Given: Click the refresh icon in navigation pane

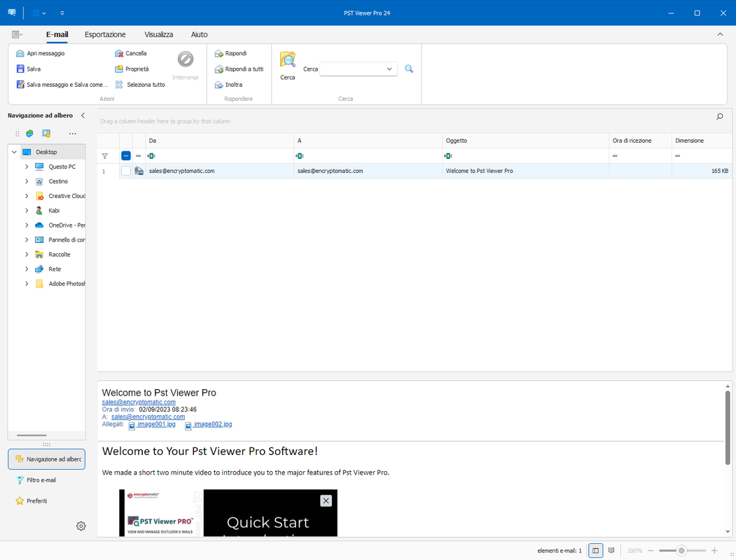Looking at the screenshot, I should [29, 134].
